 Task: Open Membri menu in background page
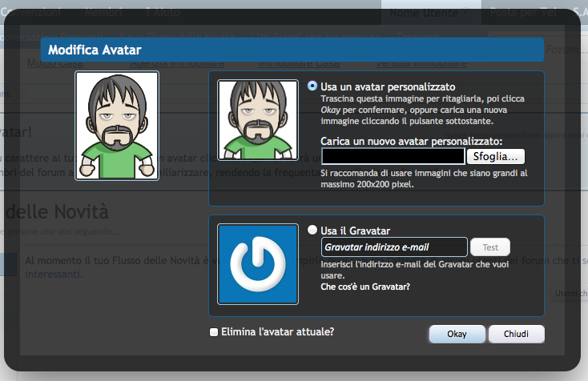[103, 12]
